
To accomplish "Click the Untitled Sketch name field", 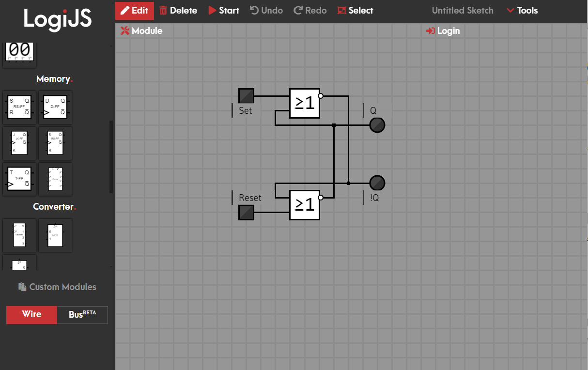I will point(463,10).
